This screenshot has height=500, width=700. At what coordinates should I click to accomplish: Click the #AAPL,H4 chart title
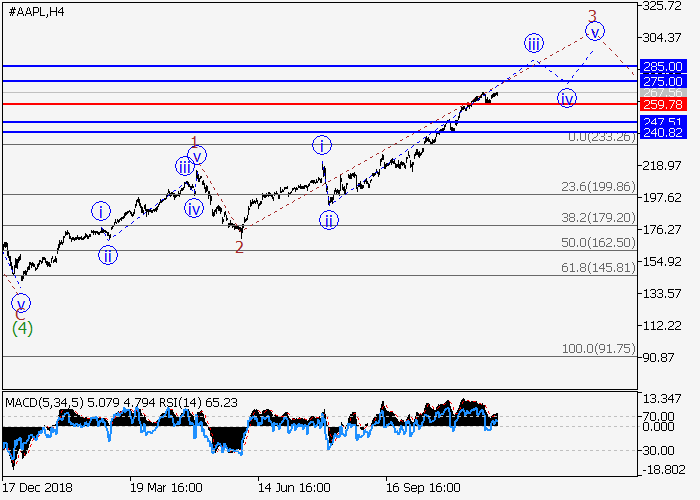pos(36,12)
